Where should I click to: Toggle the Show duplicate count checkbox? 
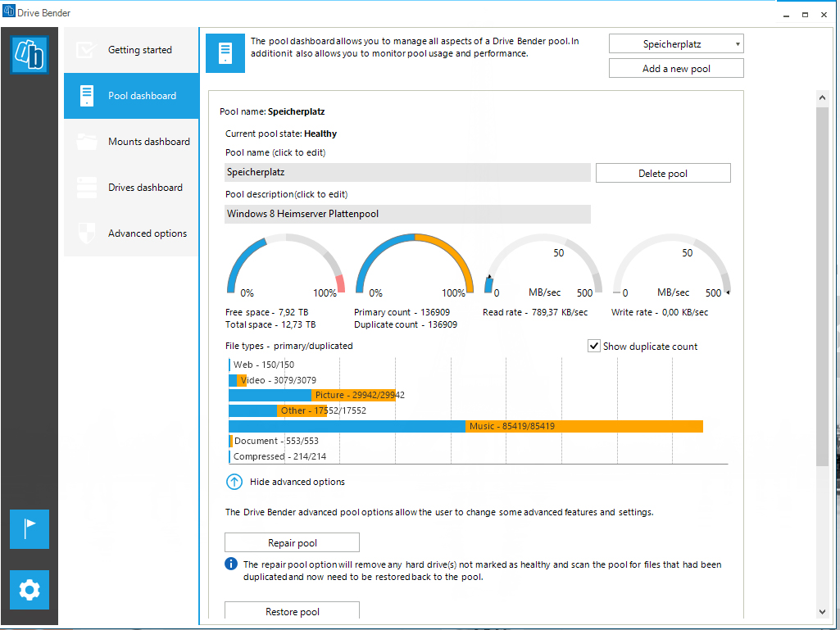pos(593,346)
